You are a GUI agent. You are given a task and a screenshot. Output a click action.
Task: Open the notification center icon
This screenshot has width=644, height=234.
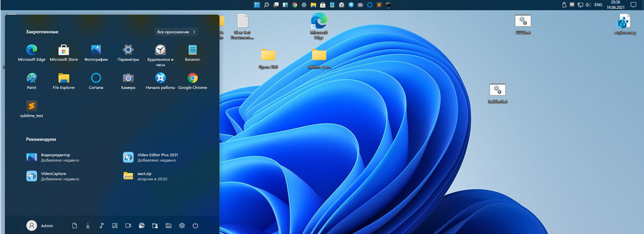[633, 5]
